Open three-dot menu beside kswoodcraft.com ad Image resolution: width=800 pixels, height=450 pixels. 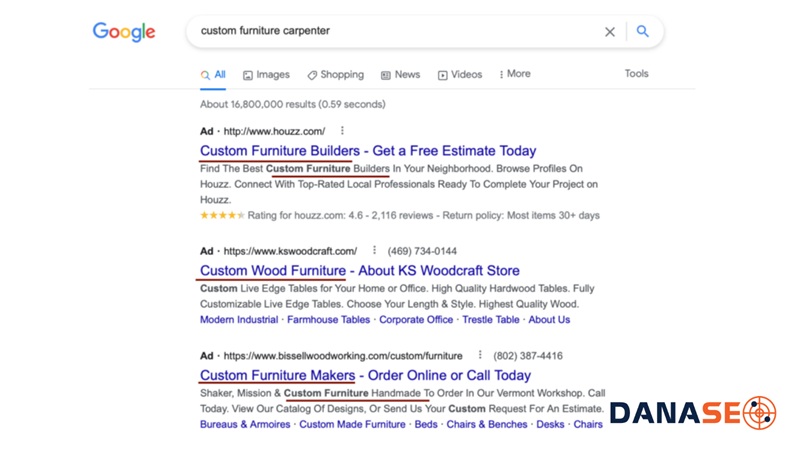[374, 250]
